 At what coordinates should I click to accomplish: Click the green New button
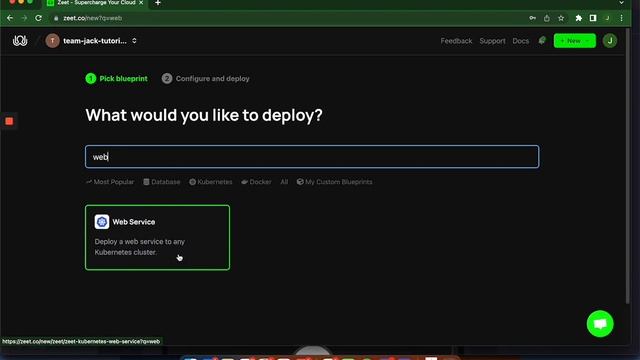(x=574, y=41)
